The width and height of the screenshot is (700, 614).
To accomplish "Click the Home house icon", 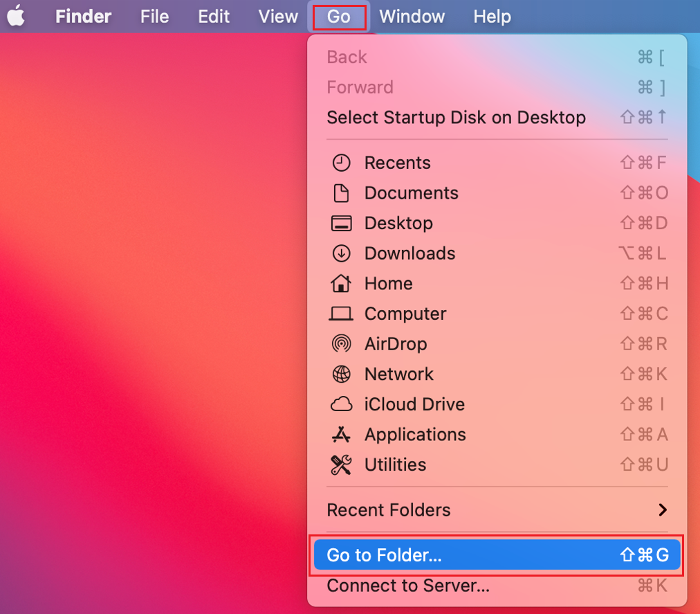I will point(341,284).
